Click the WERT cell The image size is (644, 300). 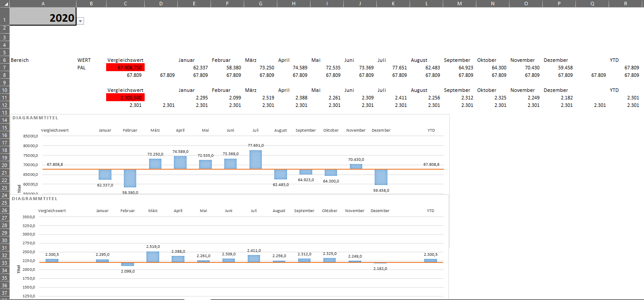84,60
